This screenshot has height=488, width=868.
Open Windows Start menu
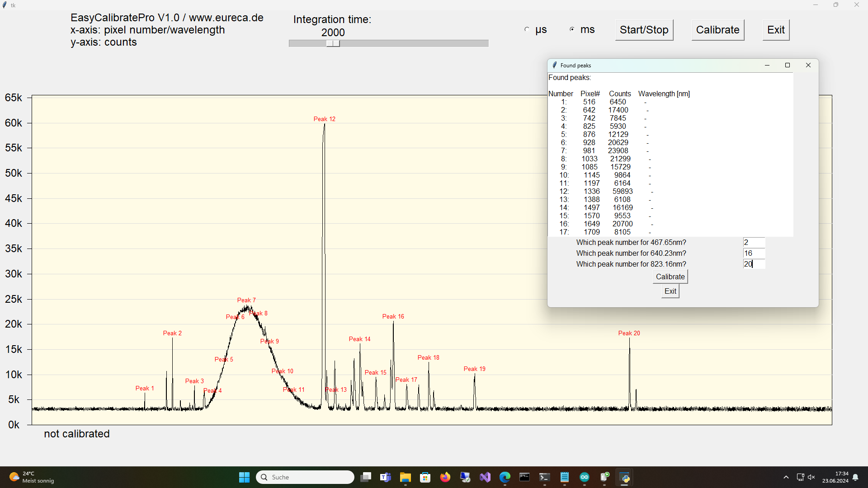244,477
